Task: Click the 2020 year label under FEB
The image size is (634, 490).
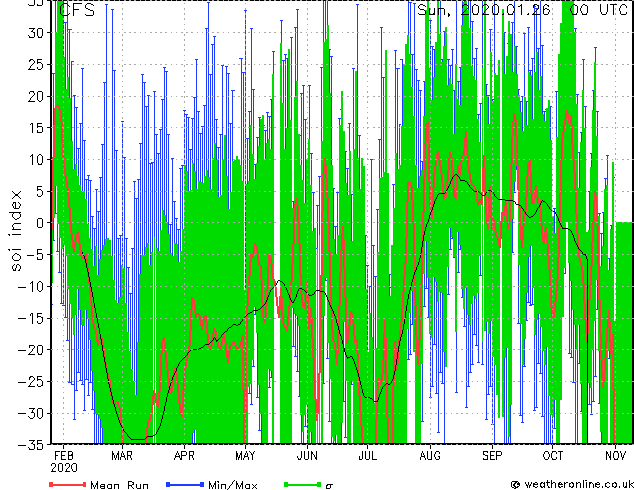Action: (64, 468)
